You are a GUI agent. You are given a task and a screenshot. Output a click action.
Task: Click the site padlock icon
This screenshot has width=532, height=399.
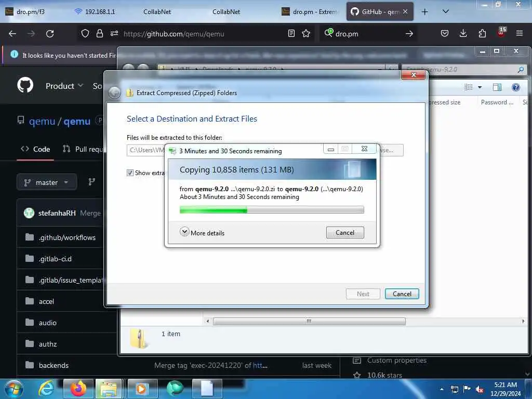coord(99,34)
